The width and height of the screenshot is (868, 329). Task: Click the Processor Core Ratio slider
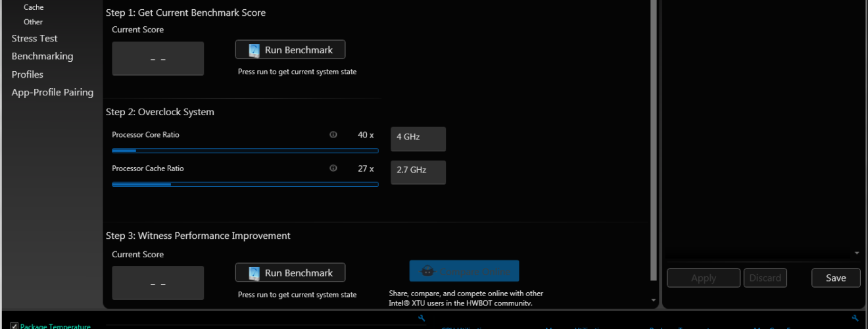[x=245, y=151]
